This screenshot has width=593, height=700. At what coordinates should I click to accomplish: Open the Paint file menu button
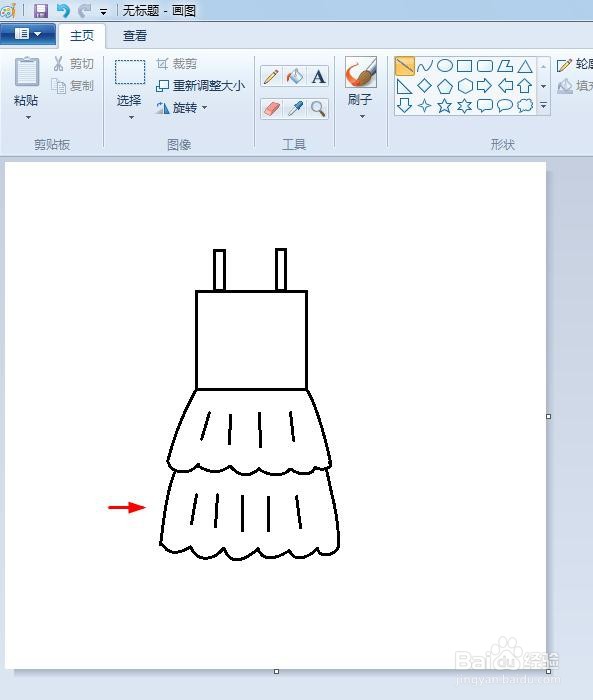[x=28, y=34]
